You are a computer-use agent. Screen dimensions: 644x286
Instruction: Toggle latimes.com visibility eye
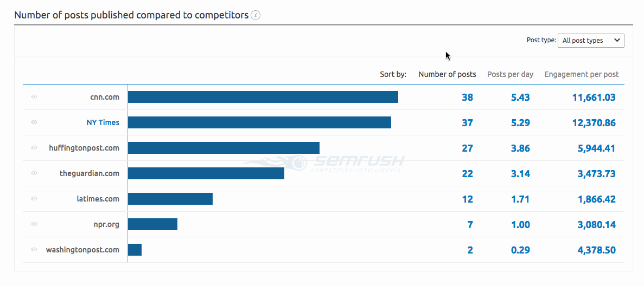pyautogui.click(x=34, y=199)
